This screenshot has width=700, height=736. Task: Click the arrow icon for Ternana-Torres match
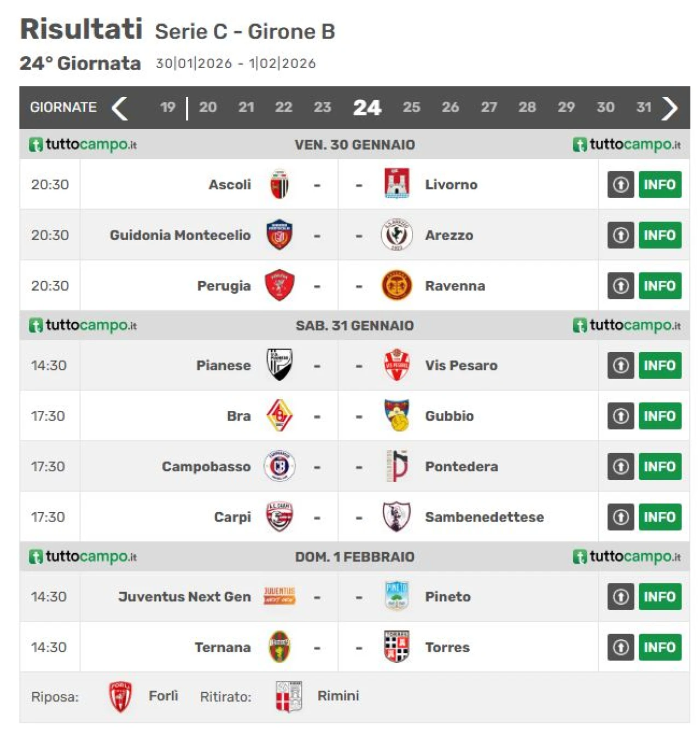pos(620,647)
